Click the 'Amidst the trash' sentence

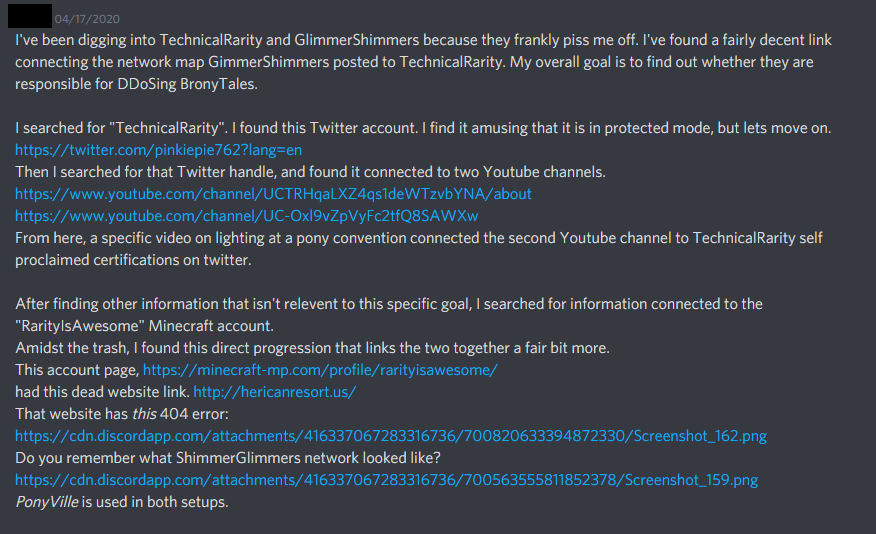coord(312,347)
